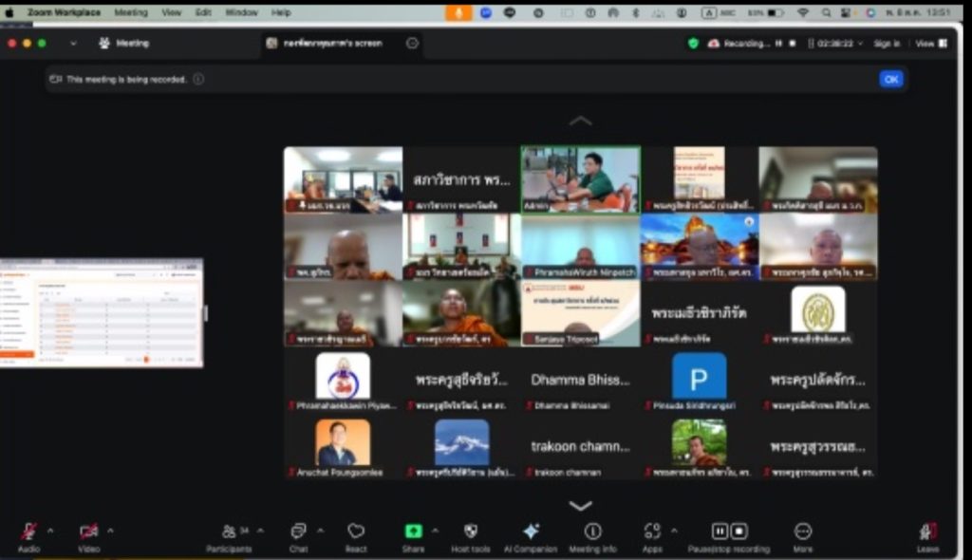Open the Apps menu icon
This screenshot has width=972, height=560.
652,532
